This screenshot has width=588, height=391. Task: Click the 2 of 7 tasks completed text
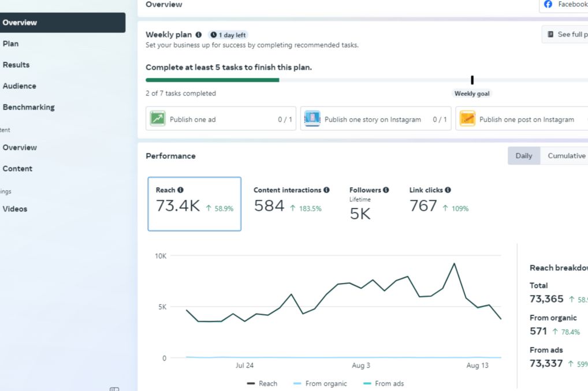[x=181, y=94]
